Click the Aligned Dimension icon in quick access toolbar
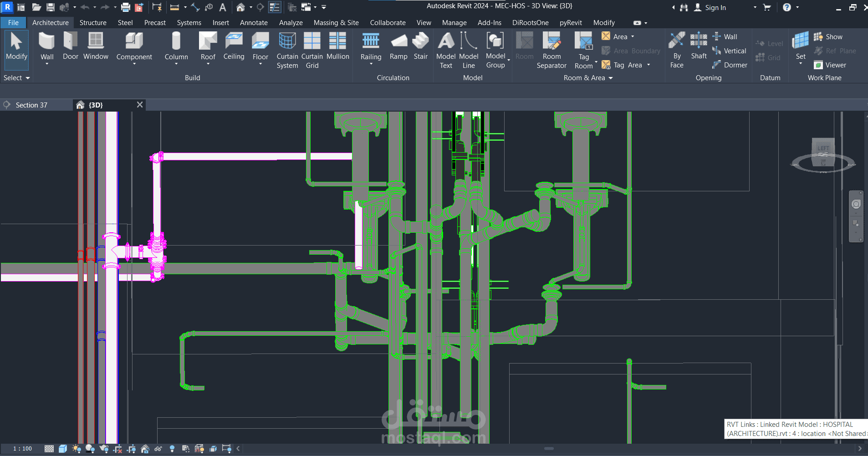868x456 pixels. click(x=195, y=7)
